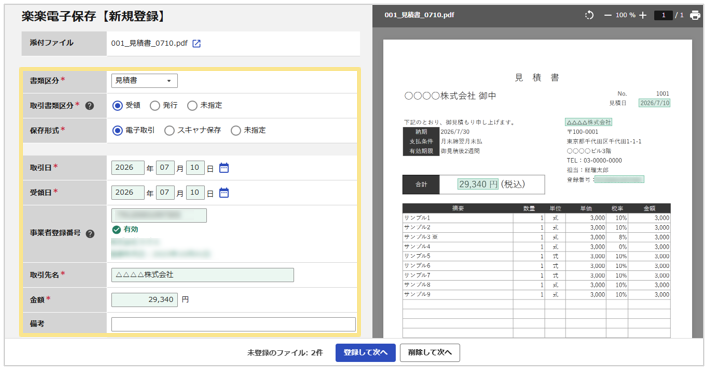The image size is (706, 371).
Task: Click サンプル1 row in PDF table
Action: 536,218
